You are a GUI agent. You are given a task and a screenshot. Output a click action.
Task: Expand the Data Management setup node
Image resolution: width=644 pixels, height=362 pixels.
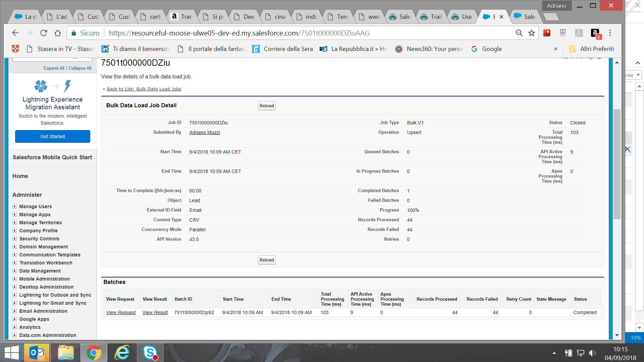(x=14, y=271)
